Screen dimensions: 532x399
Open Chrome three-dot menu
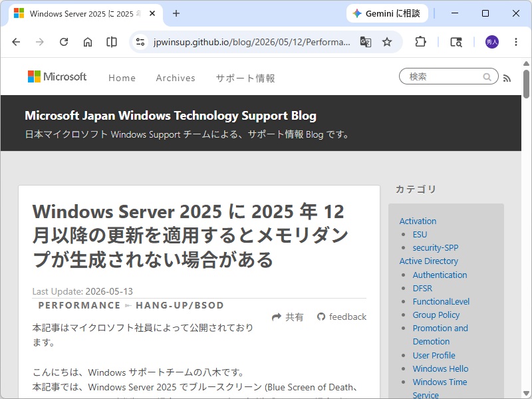pos(516,42)
